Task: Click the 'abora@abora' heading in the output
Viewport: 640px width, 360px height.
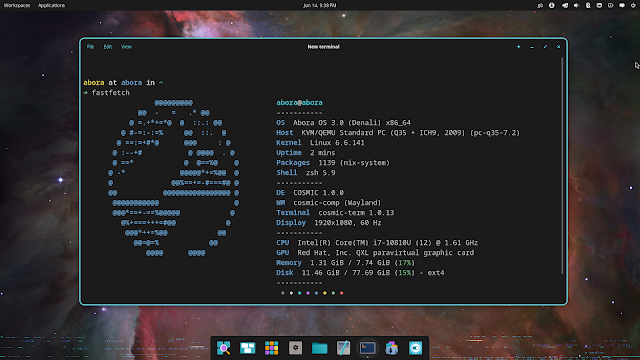Action: point(299,103)
